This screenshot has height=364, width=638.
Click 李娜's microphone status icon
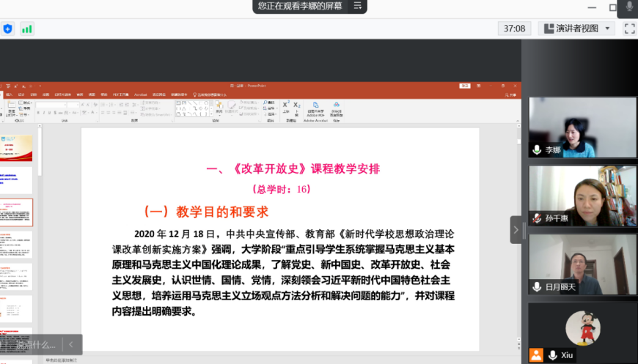tap(538, 149)
